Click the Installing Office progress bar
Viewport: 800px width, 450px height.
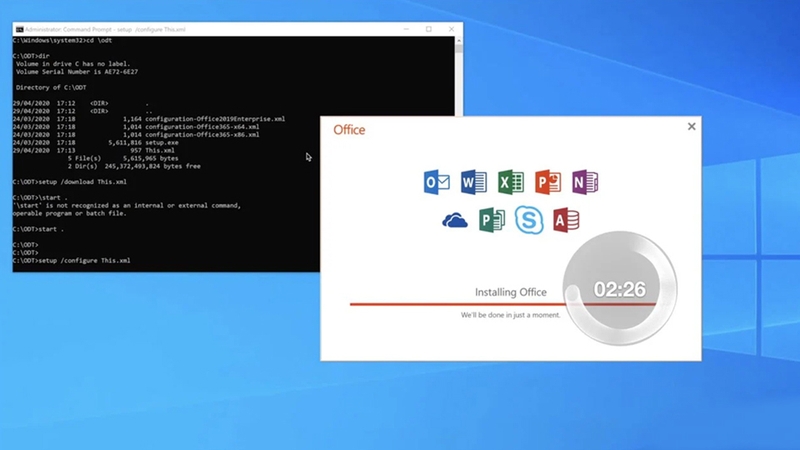(503, 304)
